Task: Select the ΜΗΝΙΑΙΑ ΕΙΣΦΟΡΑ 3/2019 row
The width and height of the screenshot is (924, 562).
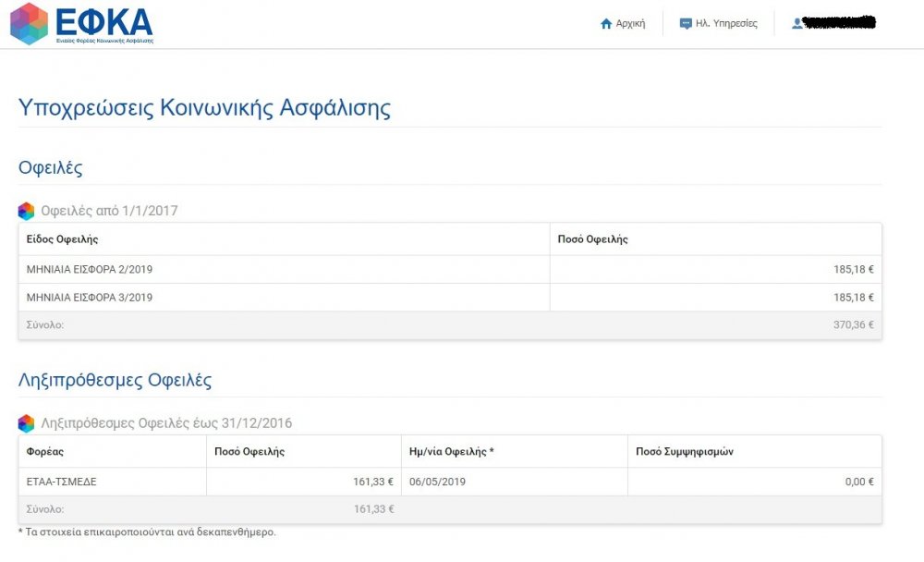Action: click(90, 298)
